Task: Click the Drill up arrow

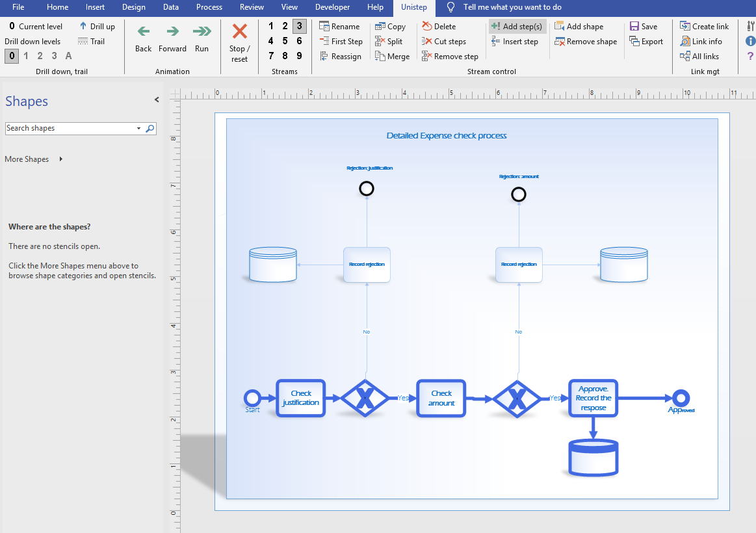Action: [84, 27]
